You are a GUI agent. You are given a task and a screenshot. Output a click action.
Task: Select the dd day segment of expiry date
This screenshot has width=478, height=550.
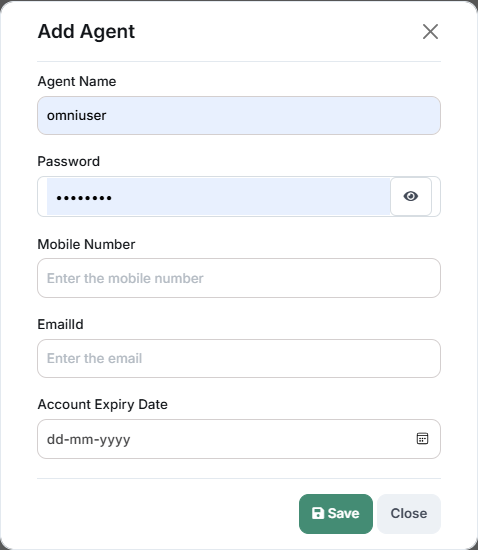coord(55,439)
